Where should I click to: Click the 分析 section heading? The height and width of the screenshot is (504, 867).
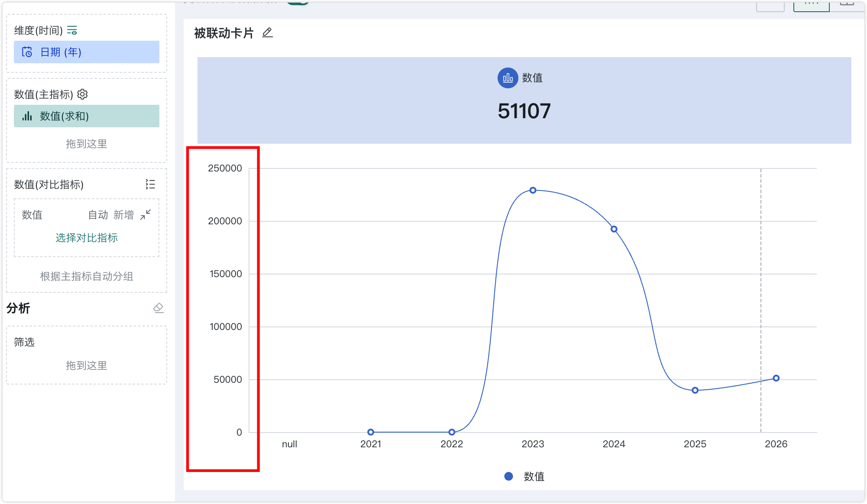(x=18, y=308)
